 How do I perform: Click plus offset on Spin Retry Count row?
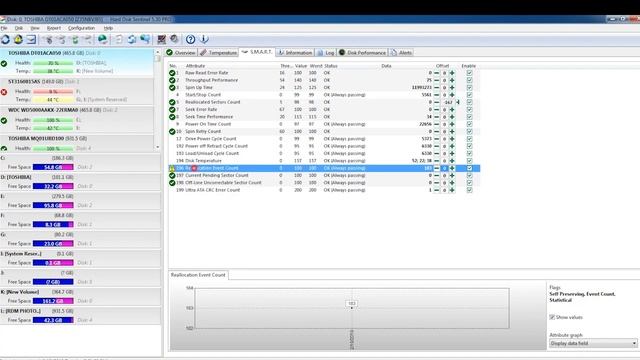(x=452, y=131)
